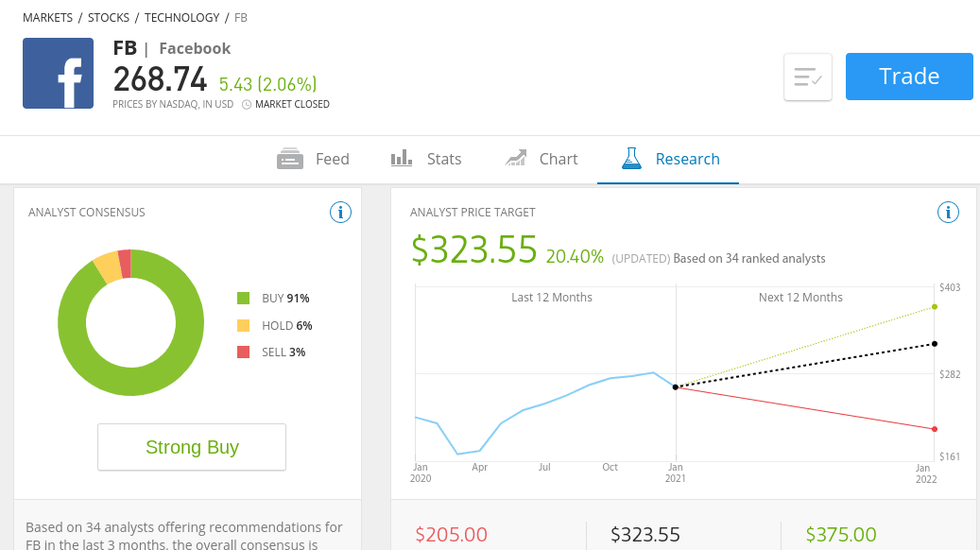Click the average target black endpoint dot
The height and width of the screenshot is (550, 980).
(935, 344)
